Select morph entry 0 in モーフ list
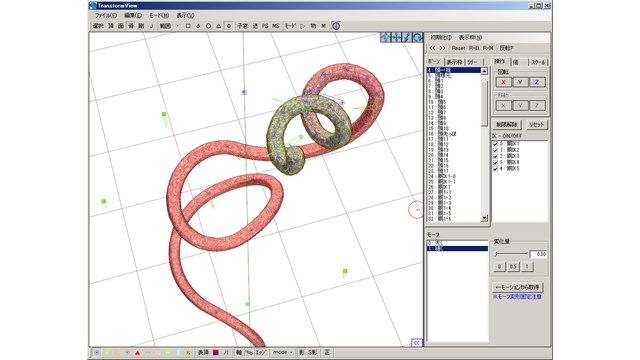The width and height of the screenshot is (640, 360). click(457, 243)
